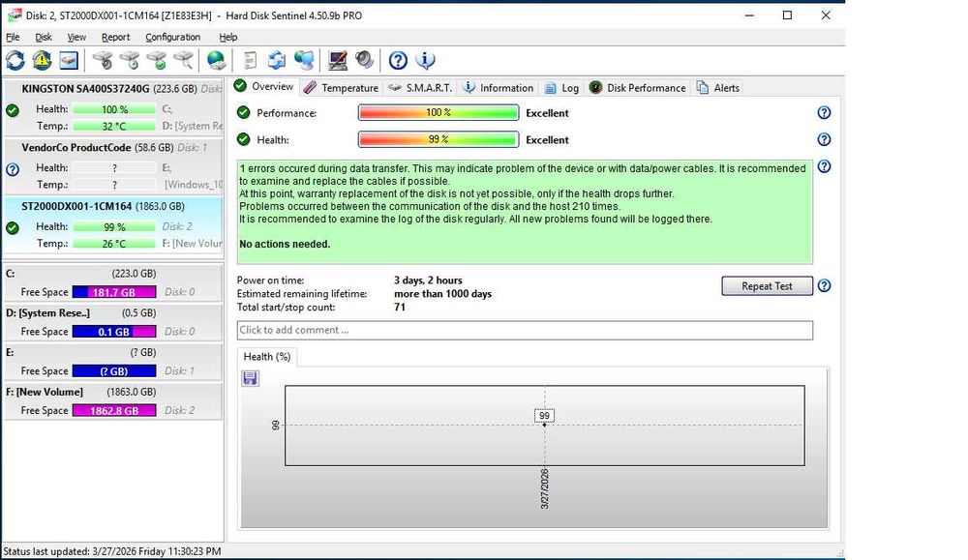Click the 'No actions needed.' text
This screenshot has height=560, width=968.
tap(285, 245)
